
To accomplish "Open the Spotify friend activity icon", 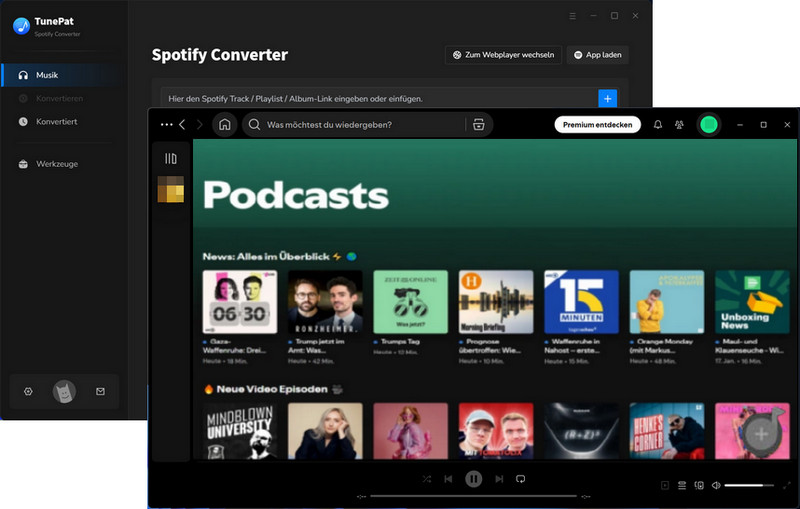I will click(679, 124).
